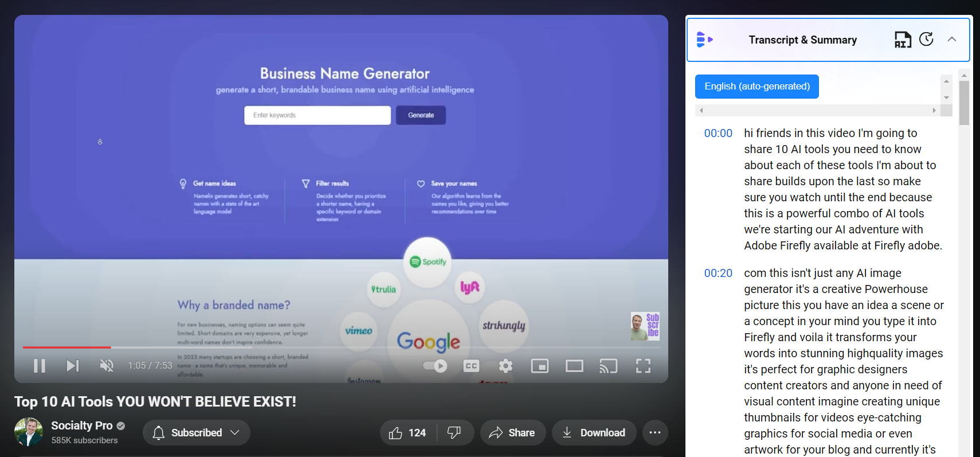Open more actions ellipsis menu
This screenshot has height=457, width=980.
coord(655,433)
